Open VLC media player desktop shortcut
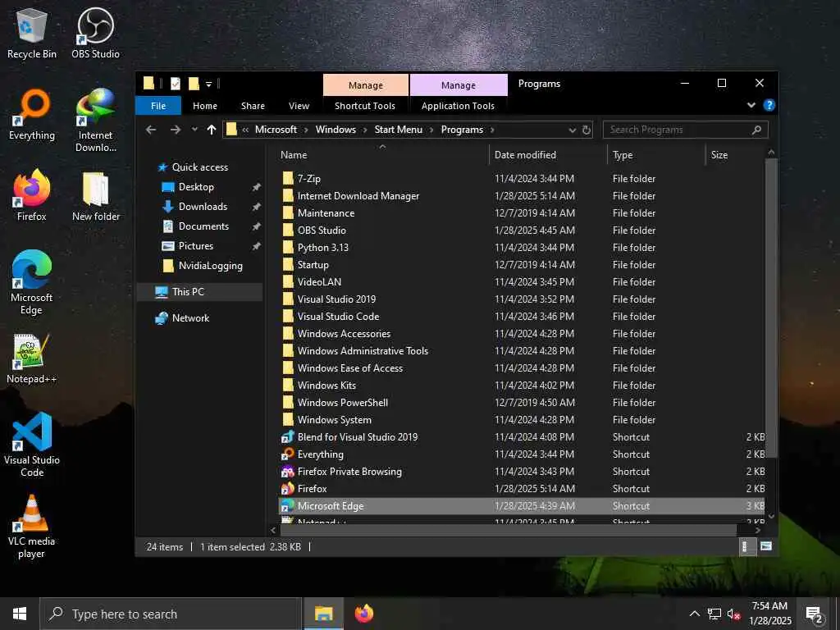 (32, 527)
